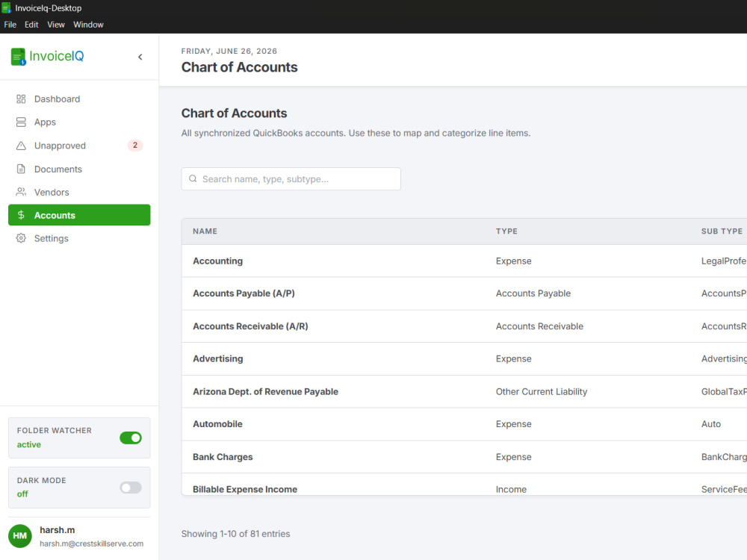Click the InvoiceIQ logo icon

[18, 57]
